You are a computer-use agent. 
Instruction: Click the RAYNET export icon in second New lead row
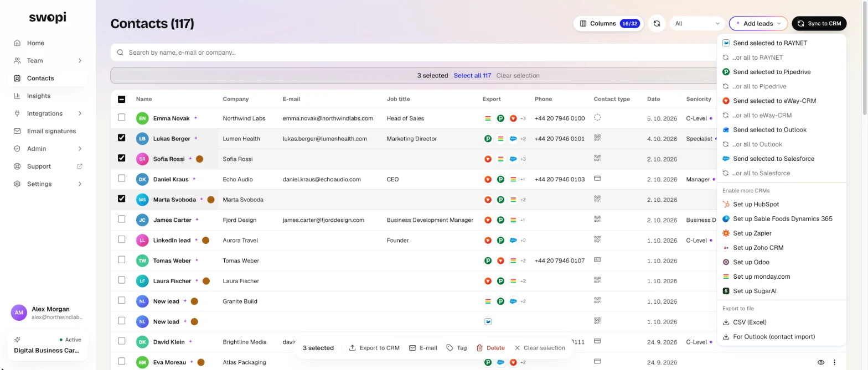488,321
